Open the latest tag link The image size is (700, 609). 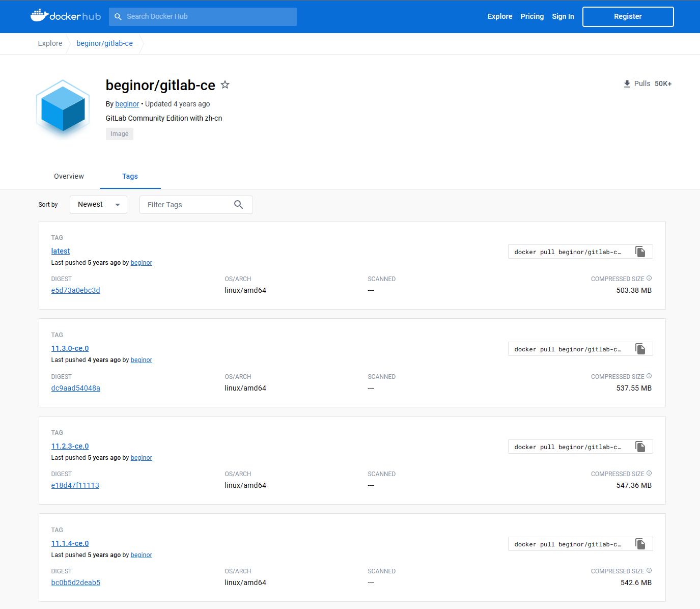point(61,251)
